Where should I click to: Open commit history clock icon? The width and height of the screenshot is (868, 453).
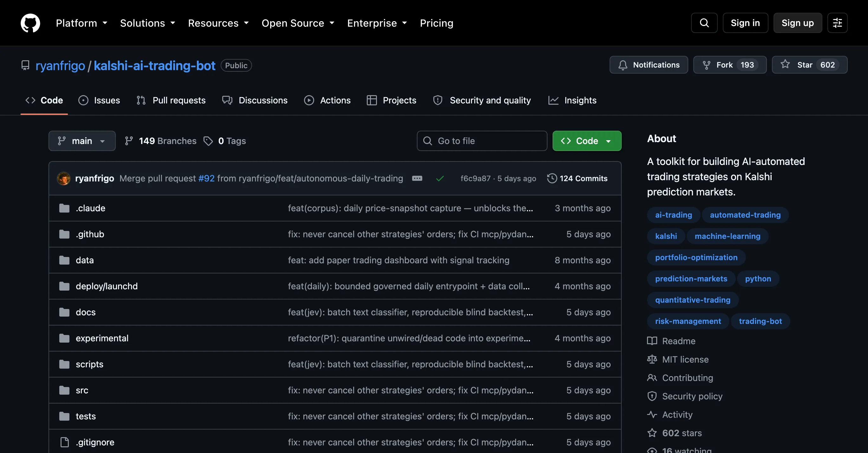[x=552, y=178]
